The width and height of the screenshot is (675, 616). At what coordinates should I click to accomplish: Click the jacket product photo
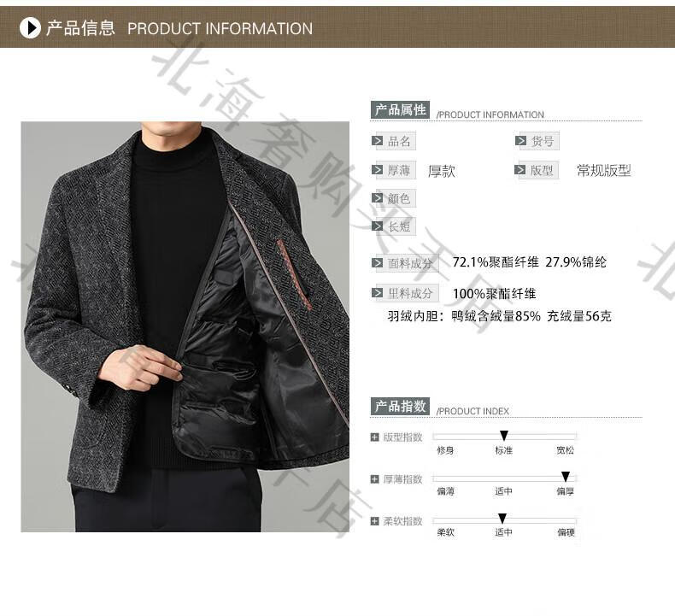coord(185,326)
